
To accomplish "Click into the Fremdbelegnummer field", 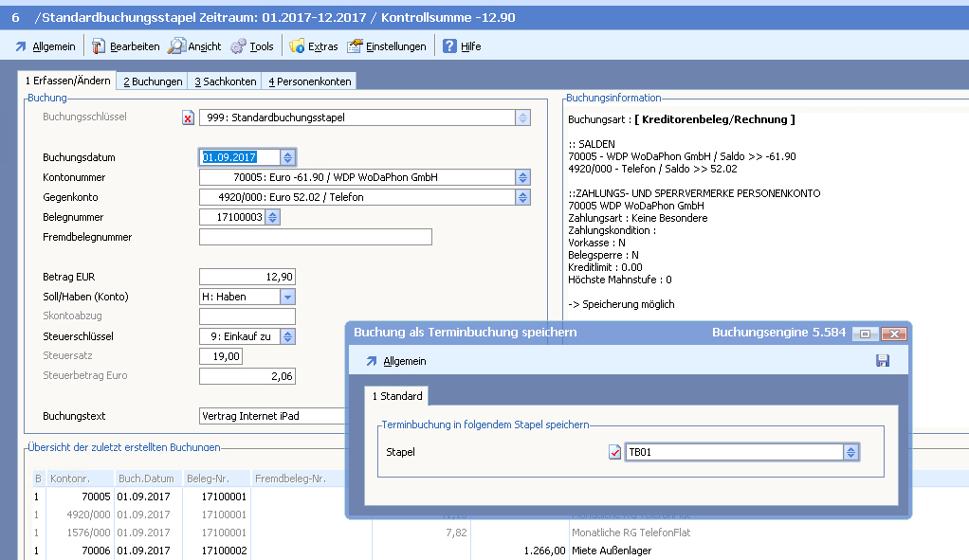I will [315, 237].
